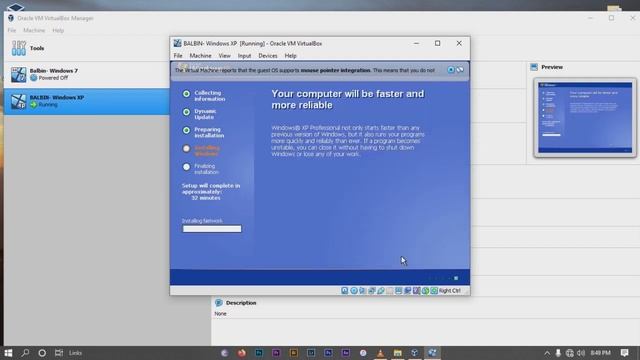Click the '32 minutes' remaining time text
Image resolution: width=640 pixels, height=360 pixels.
pos(206,198)
